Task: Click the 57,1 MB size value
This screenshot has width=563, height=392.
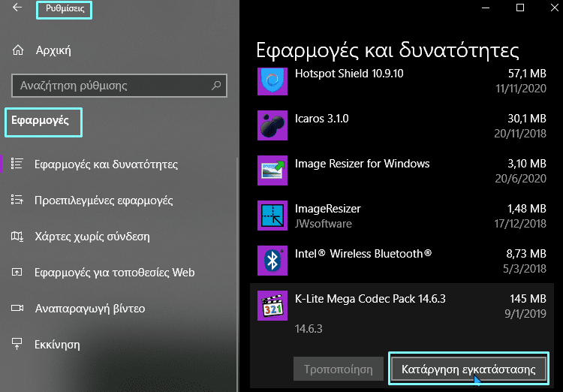Action: pyautogui.click(x=527, y=74)
